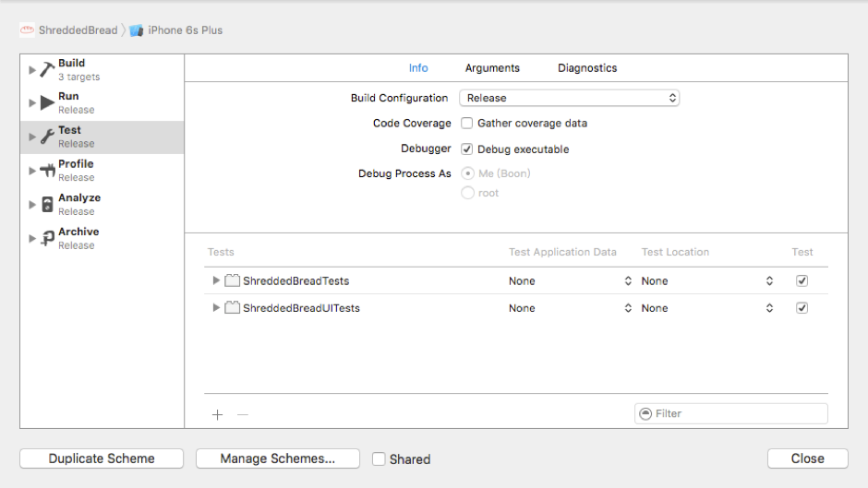
Task: Expand the Analyze action disclosure triangle
Action: pos(32,205)
